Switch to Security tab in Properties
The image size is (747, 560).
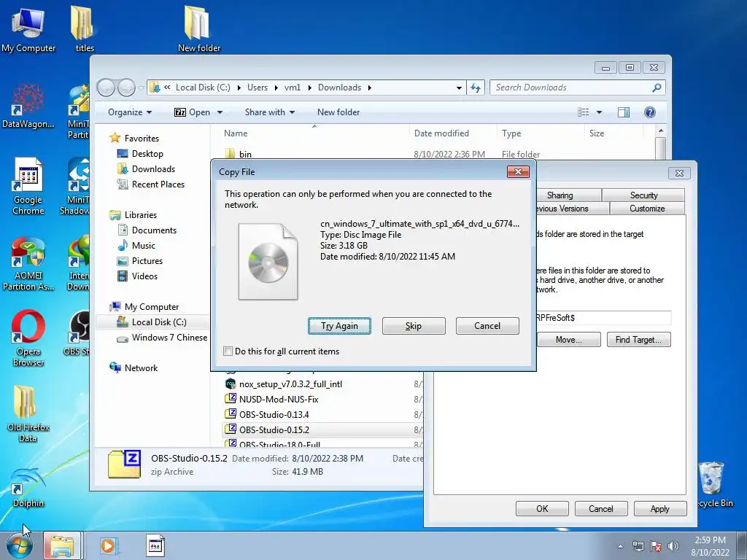tap(643, 195)
